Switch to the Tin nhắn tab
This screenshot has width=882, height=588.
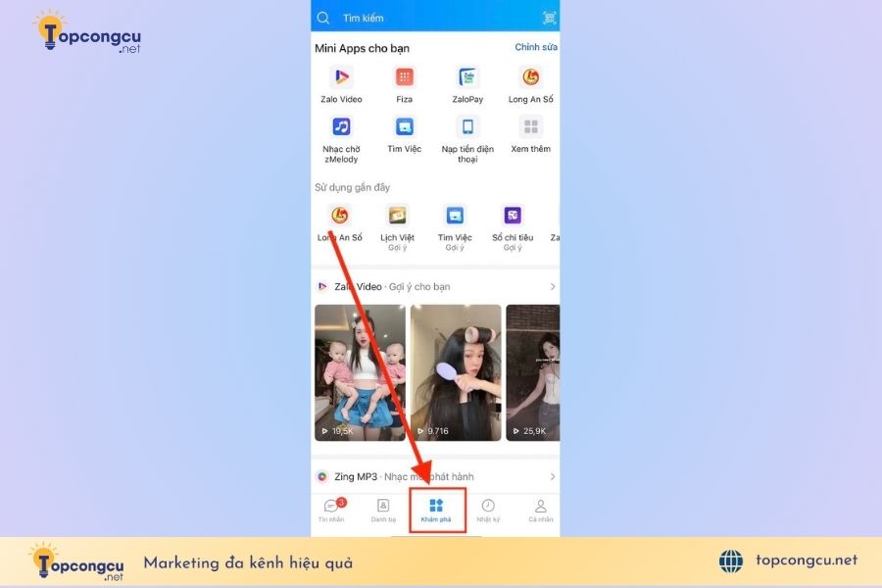coord(331,510)
